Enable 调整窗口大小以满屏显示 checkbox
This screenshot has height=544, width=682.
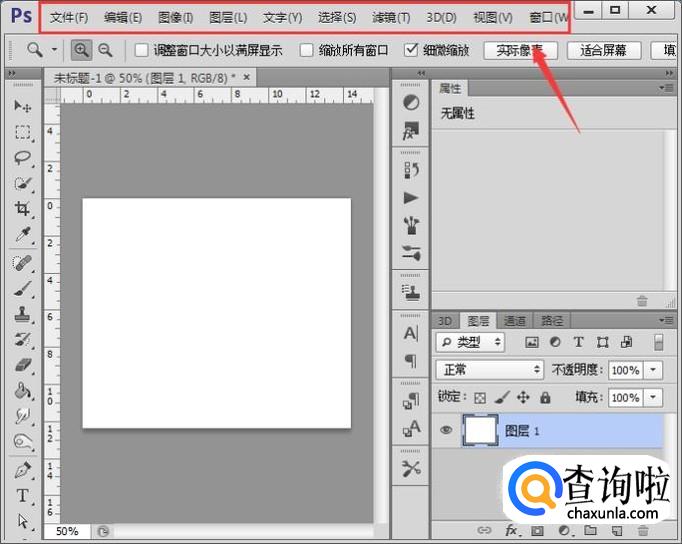141,50
